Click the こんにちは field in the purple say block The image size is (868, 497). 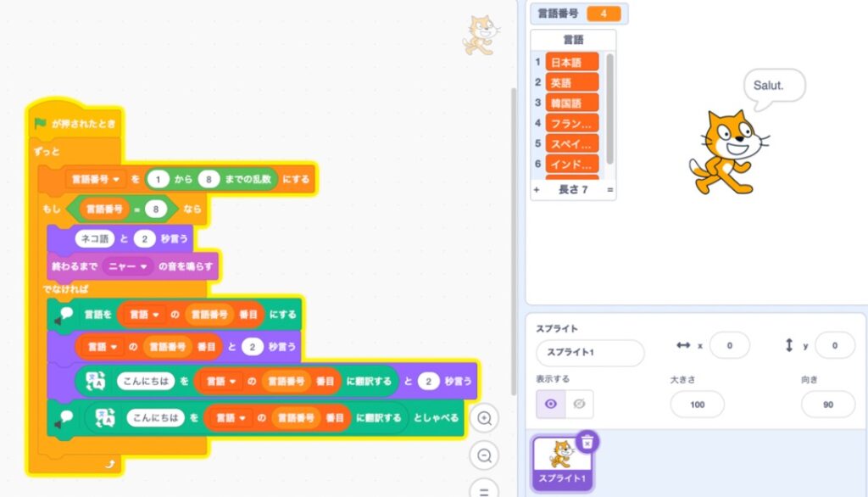(x=146, y=381)
